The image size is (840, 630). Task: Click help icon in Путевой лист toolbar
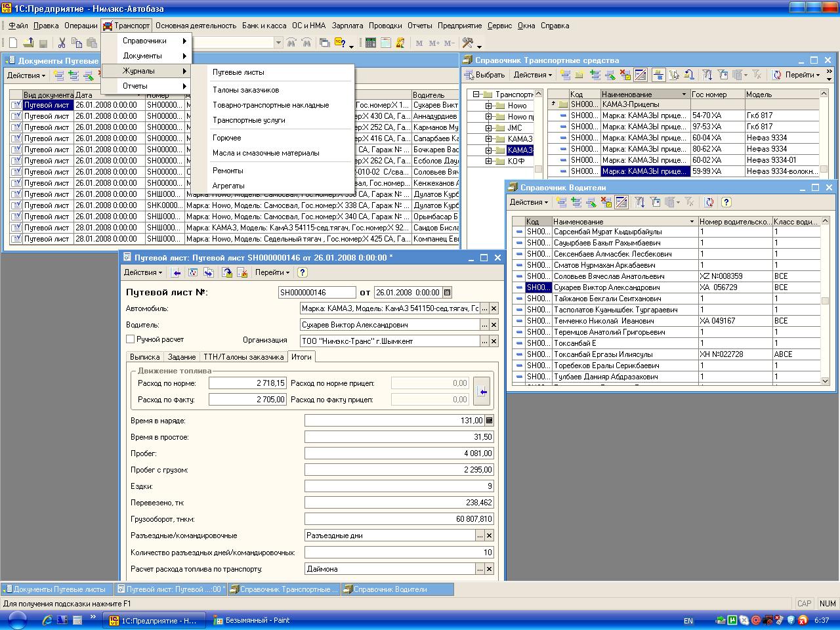(x=302, y=272)
